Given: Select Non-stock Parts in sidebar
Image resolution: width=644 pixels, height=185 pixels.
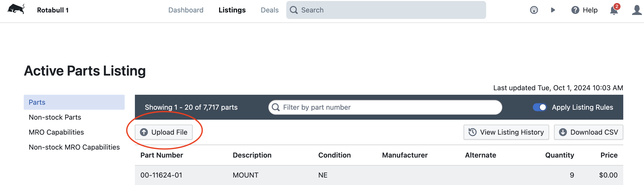Looking at the screenshot, I should pos(55,117).
